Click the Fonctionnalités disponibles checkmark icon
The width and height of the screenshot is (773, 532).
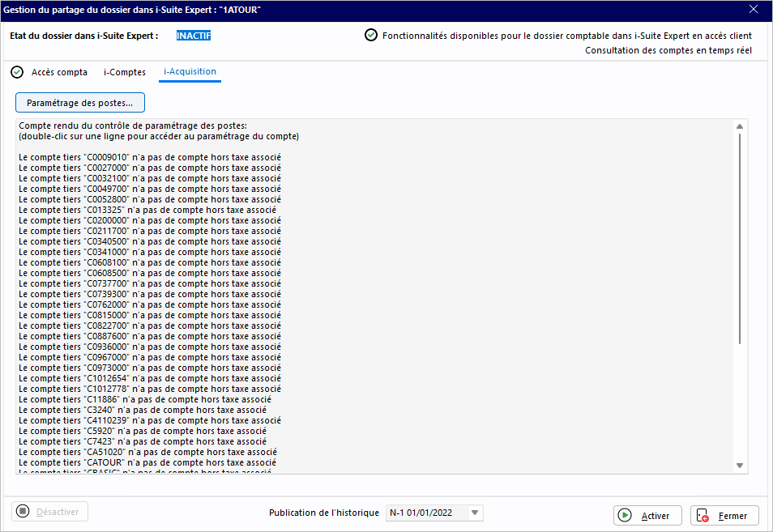[x=371, y=35]
